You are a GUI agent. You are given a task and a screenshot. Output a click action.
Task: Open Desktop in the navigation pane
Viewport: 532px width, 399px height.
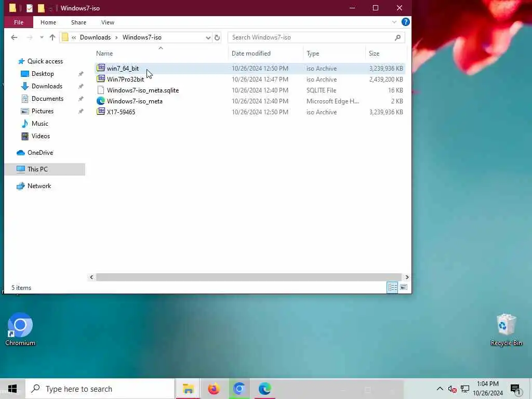pyautogui.click(x=43, y=74)
